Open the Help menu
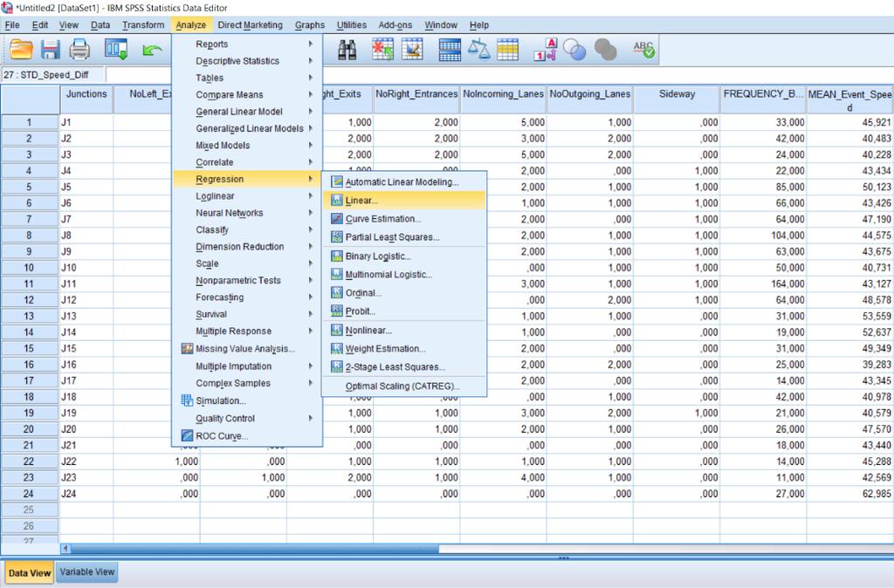 click(479, 25)
